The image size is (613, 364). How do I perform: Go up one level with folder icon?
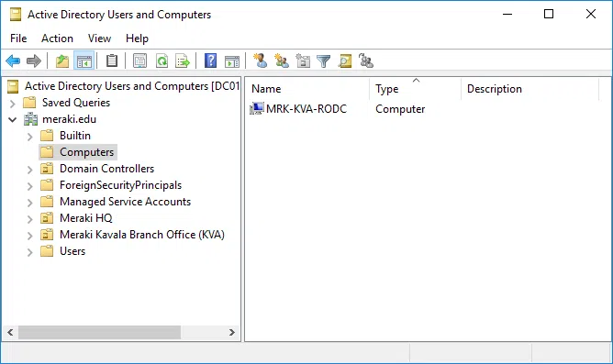click(x=62, y=61)
